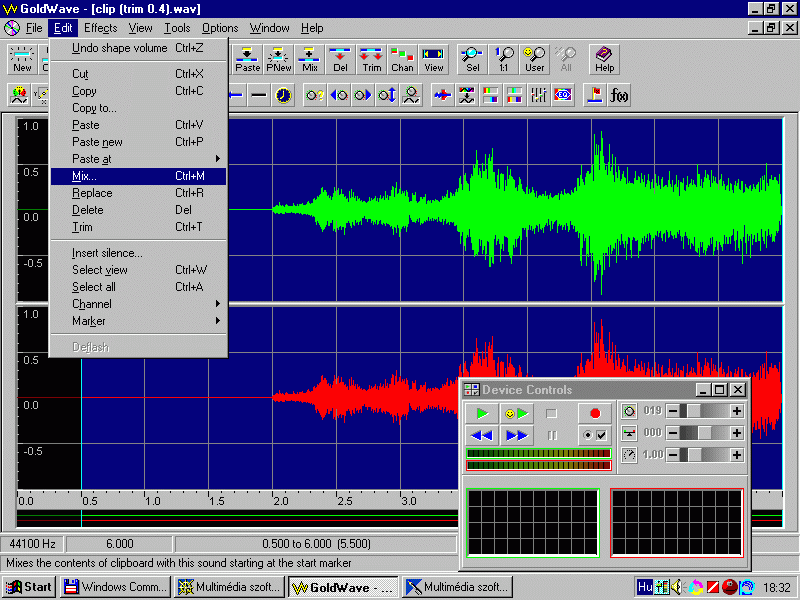Viewport: 800px width, 600px height.
Task: Choose Select all in the Edit menu
Action: click(138, 287)
